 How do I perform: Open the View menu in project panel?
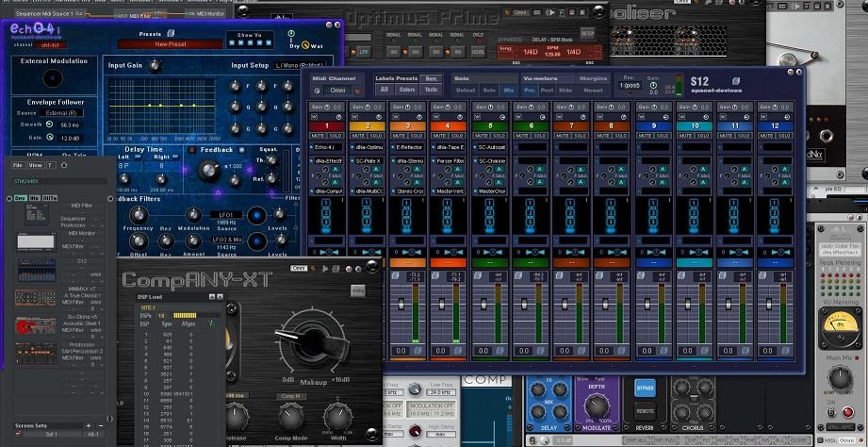(36, 165)
